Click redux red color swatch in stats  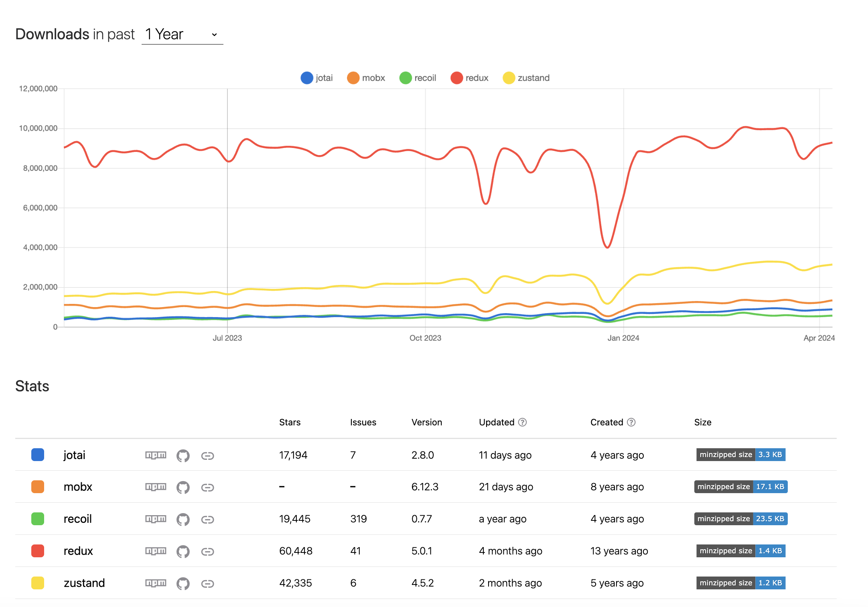[x=38, y=551]
